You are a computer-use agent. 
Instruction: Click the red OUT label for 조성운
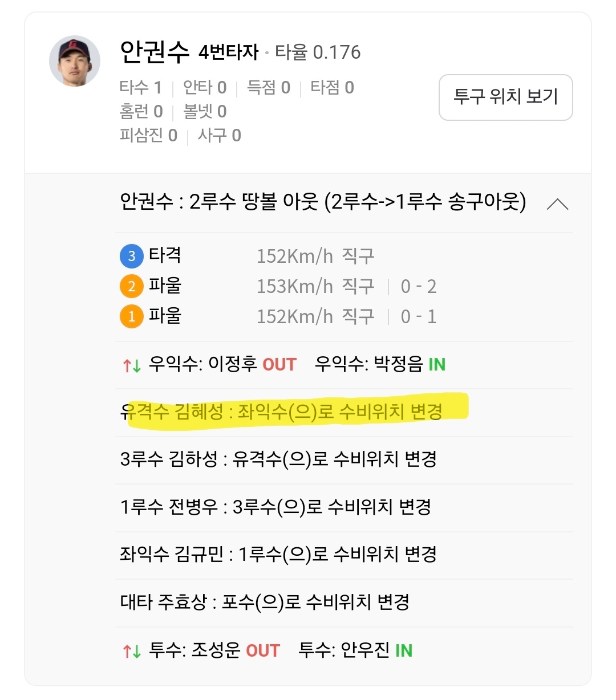click(263, 651)
